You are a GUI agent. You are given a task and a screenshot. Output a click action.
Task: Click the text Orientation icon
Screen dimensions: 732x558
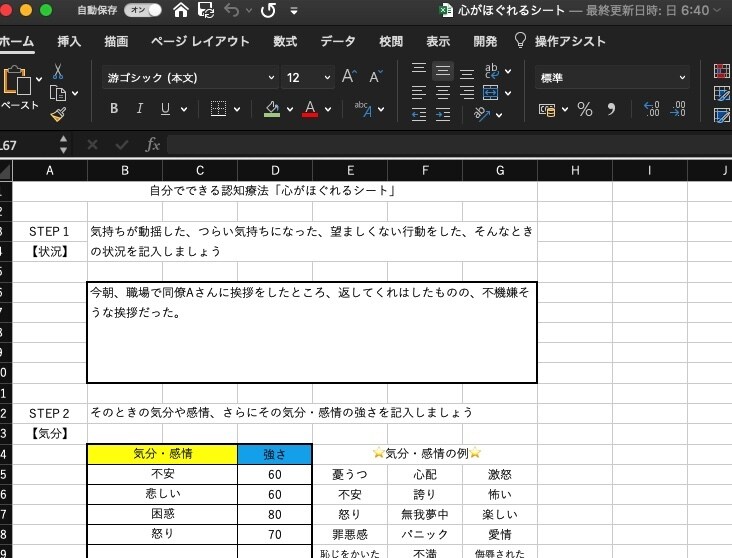[x=482, y=113]
